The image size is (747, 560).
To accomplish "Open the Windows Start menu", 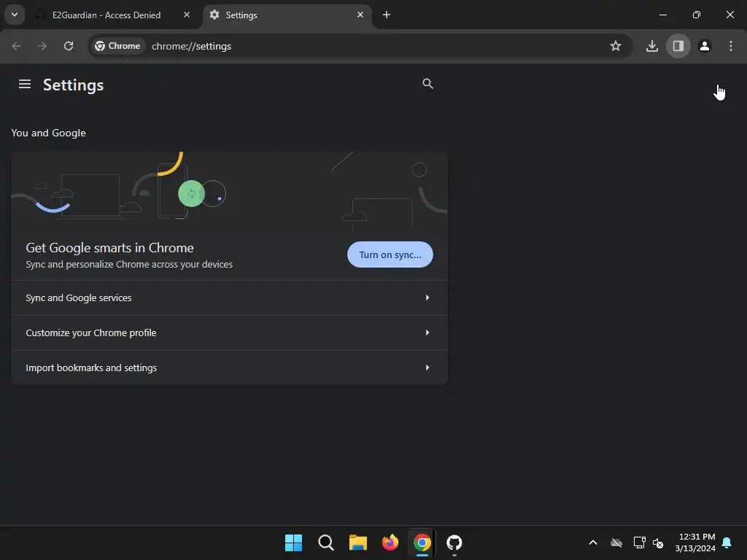I will coord(293,542).
